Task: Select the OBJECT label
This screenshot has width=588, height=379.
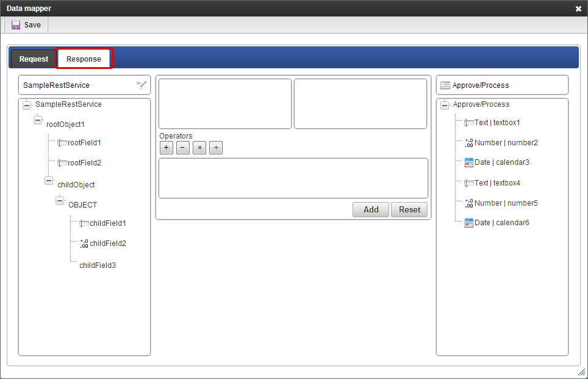Action: point(82,205)
